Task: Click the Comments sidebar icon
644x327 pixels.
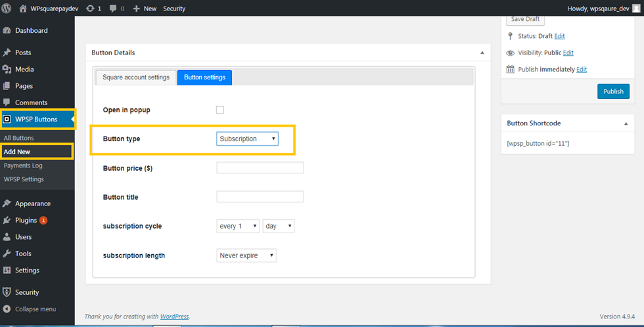Action: 7,102
